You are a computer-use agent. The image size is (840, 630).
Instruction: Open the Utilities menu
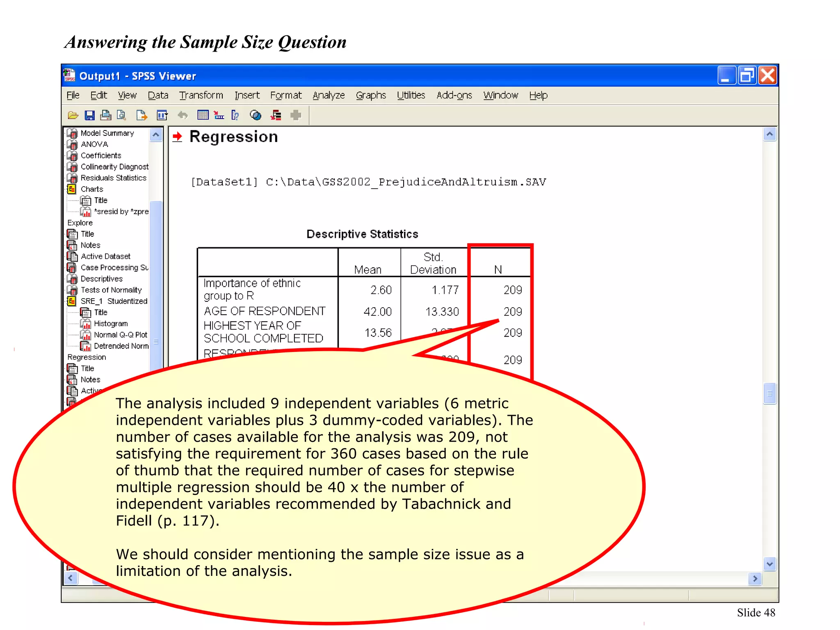tap(411, 95)
